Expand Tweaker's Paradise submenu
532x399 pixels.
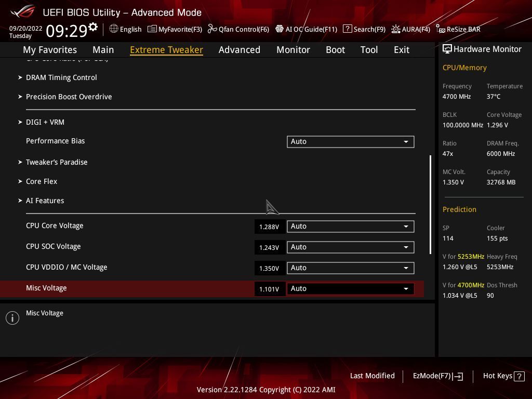coord(57,162)
